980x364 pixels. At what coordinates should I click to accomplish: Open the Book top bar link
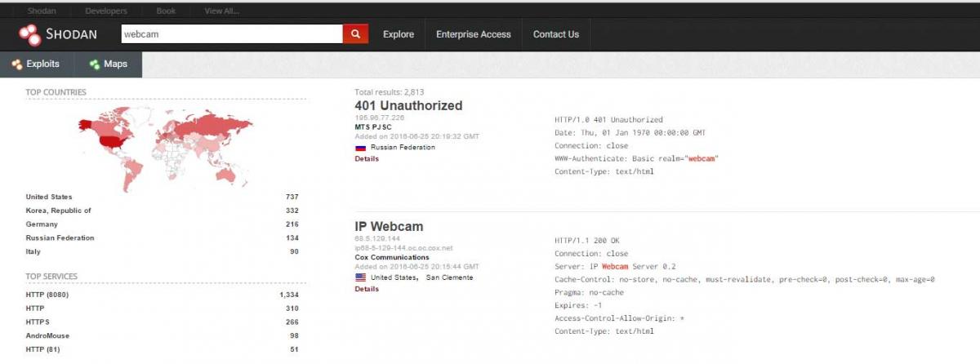(164, 11)
